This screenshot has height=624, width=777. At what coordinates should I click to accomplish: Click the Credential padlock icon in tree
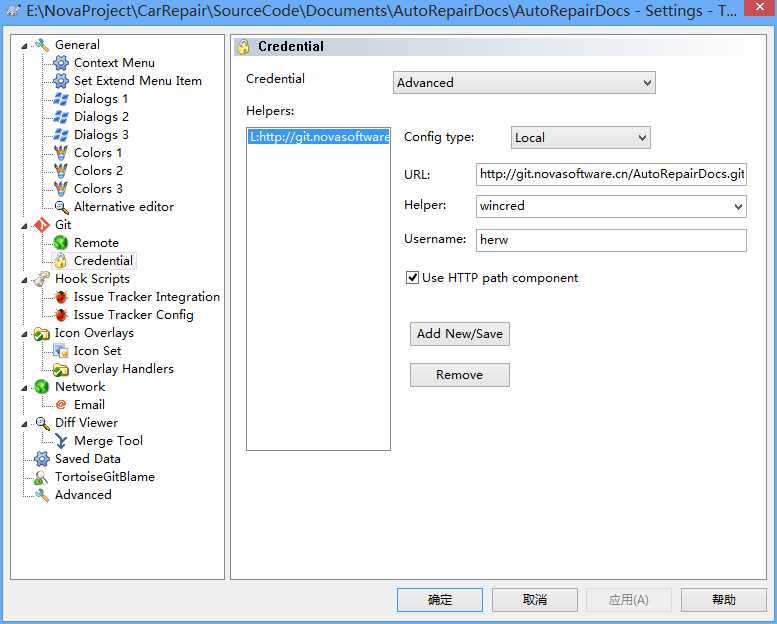pyautogui.click(x=60, y=261)
